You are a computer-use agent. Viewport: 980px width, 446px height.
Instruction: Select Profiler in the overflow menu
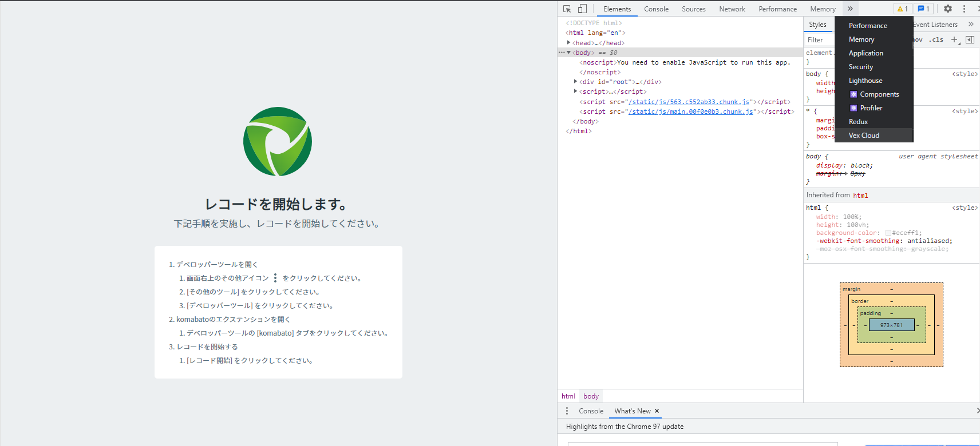point(874,108)
